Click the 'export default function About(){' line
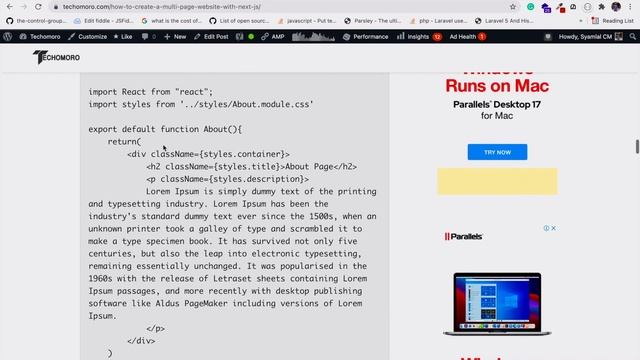The image size is (640, 360). (165, 129)
